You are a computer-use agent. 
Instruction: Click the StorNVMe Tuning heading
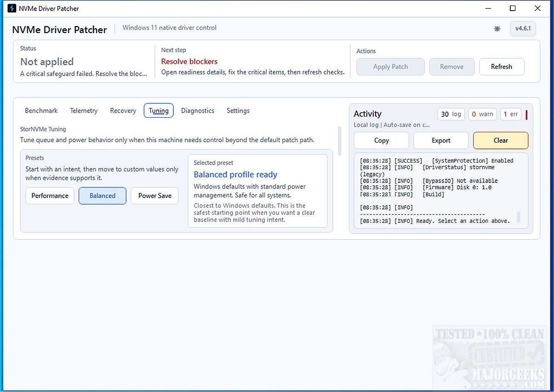point(43,130)
